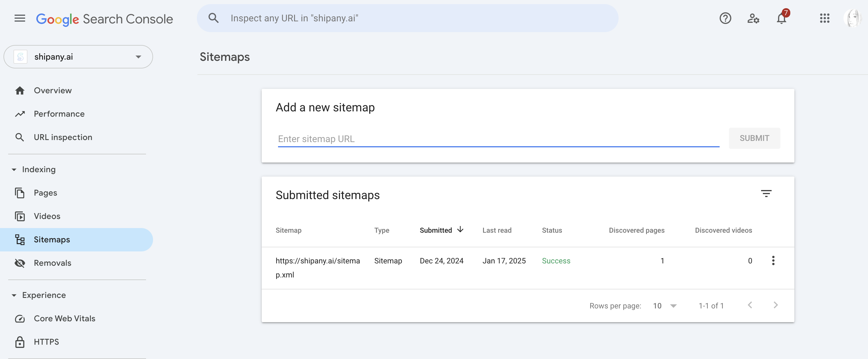Open the hamburger main menu
Screen dimensions: 868x359
point(20,18)
